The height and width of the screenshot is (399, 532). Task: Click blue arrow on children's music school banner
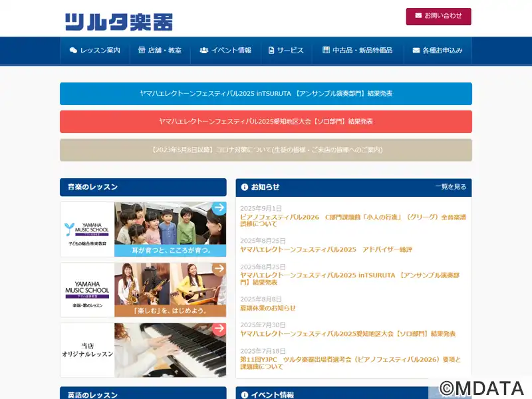click(x=219, y=207)
